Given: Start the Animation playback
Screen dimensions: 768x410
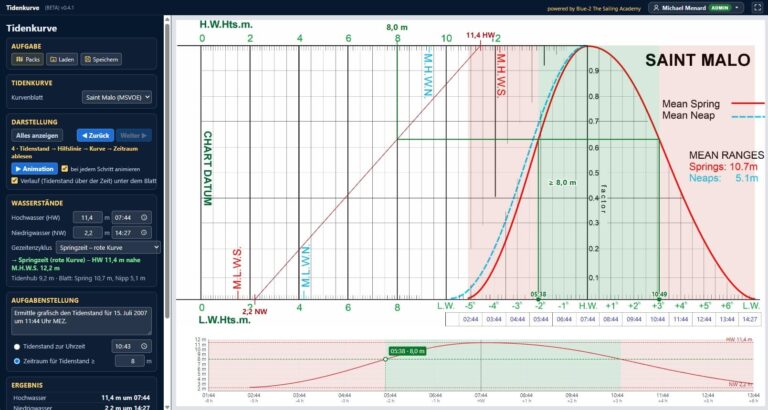Looking at the screenshot, I should coord(34,169).
